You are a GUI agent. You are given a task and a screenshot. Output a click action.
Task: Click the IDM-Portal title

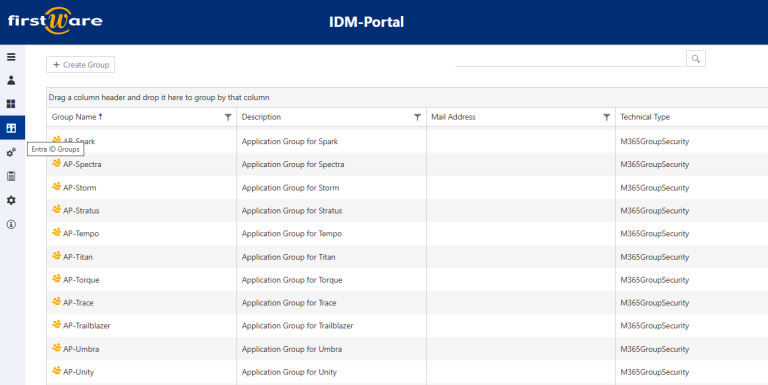pos(366,22)
